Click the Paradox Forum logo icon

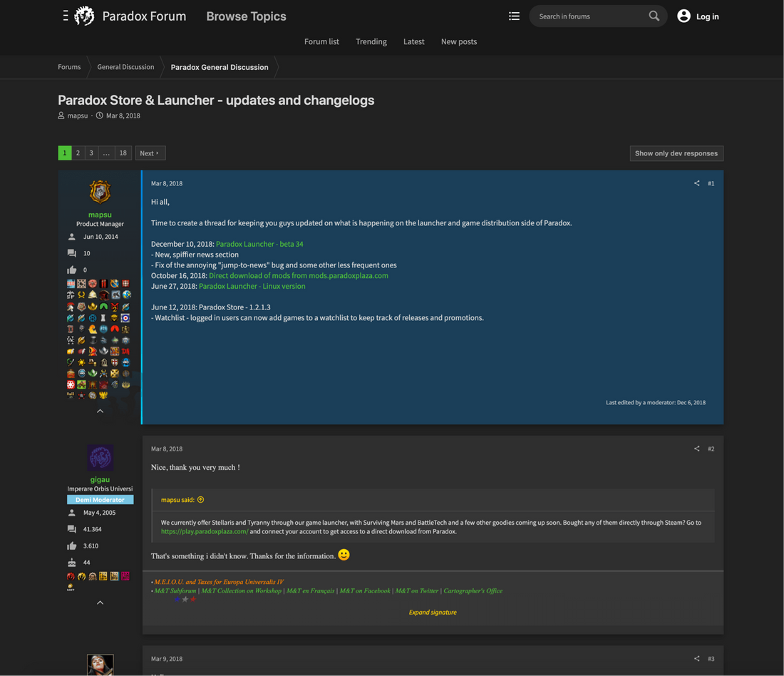[x=85, y=16]
